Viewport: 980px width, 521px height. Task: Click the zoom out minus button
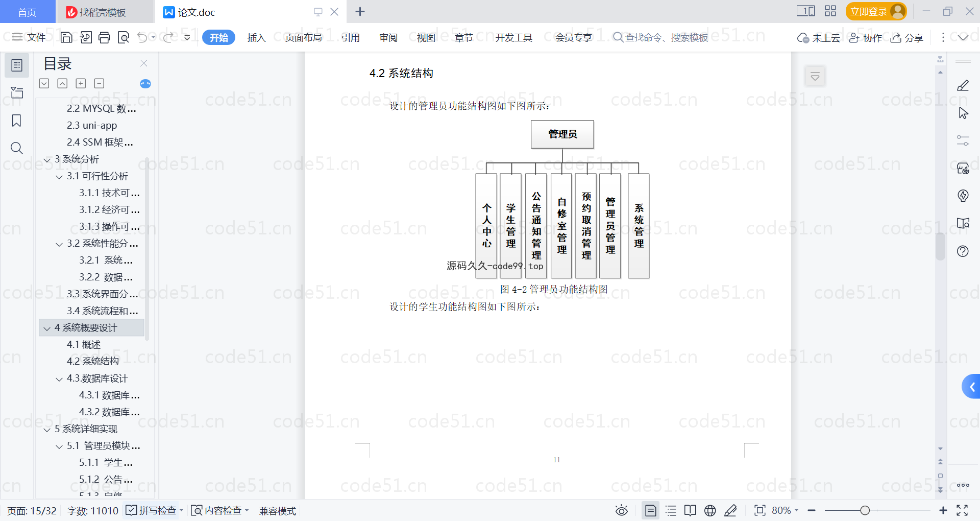point(812,510)
